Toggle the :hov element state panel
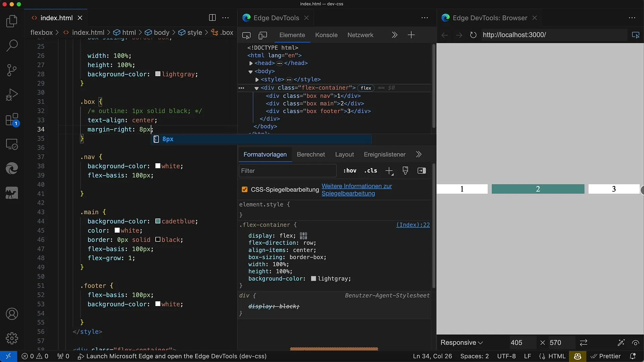Image resolution: width=644 pixels, height=362 pixels. (x=350, y=171)
